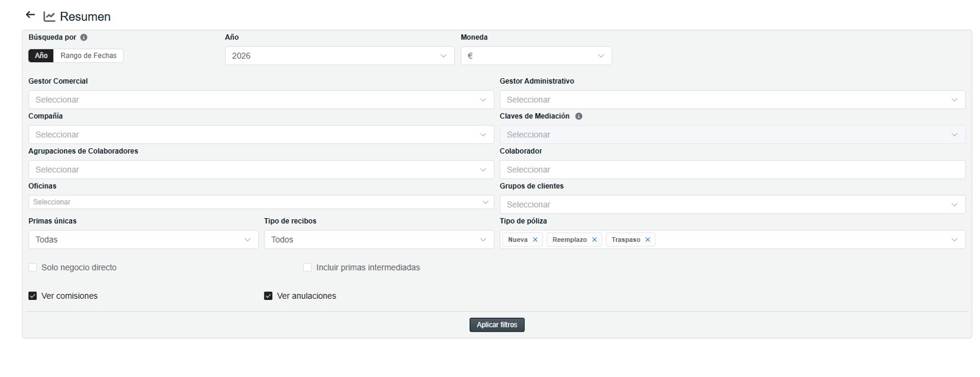Click the Nueva tag label

click(517, 240)
